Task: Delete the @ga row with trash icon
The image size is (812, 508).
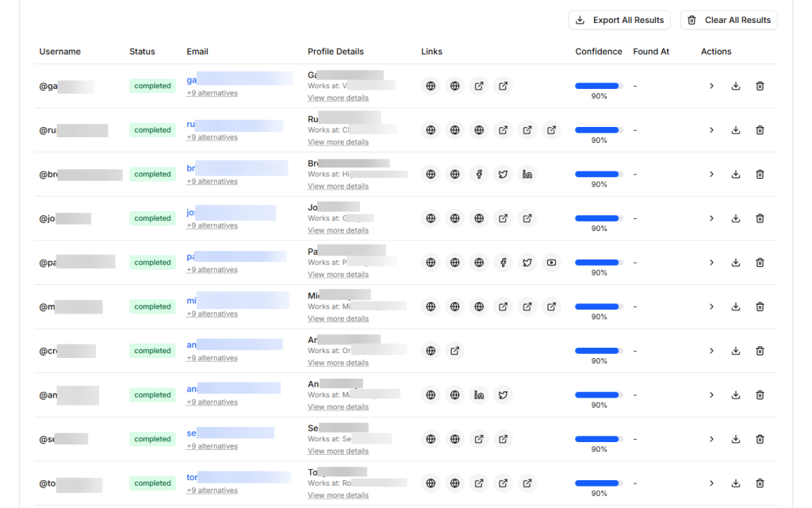Action: 760,86
